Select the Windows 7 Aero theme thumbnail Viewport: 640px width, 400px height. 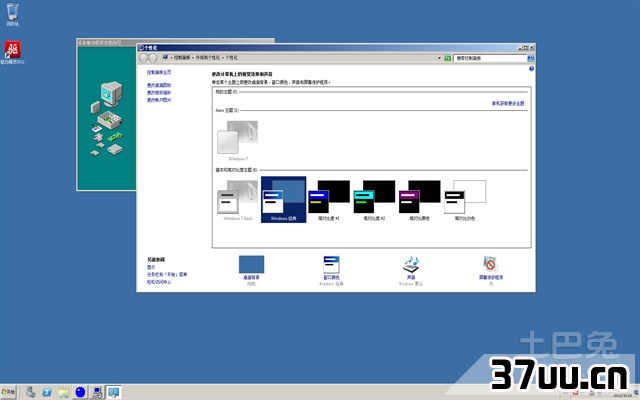pos(238,140)
